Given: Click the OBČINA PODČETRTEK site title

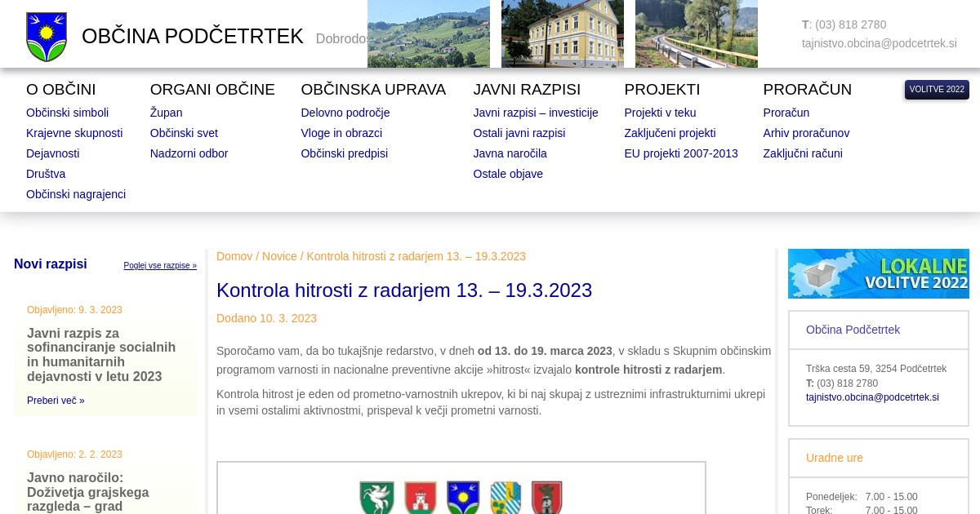Looking at the screenshot, I should tap(193, 37).
